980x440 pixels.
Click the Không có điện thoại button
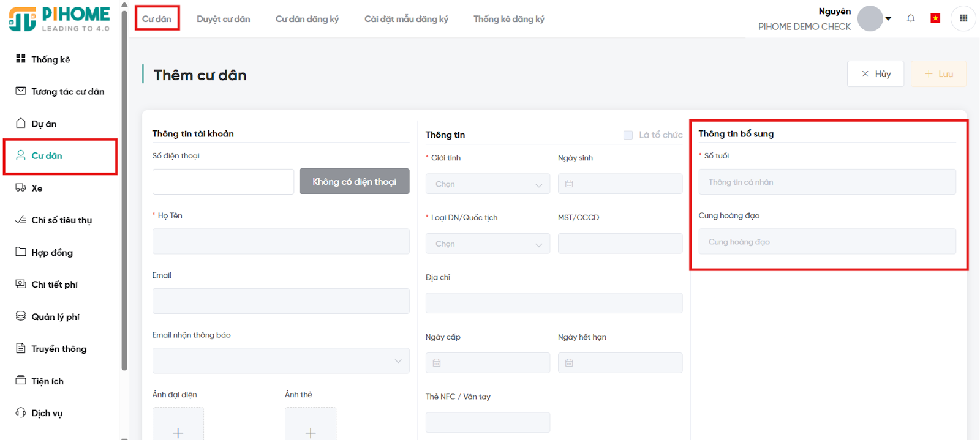(x=354, y=181)
